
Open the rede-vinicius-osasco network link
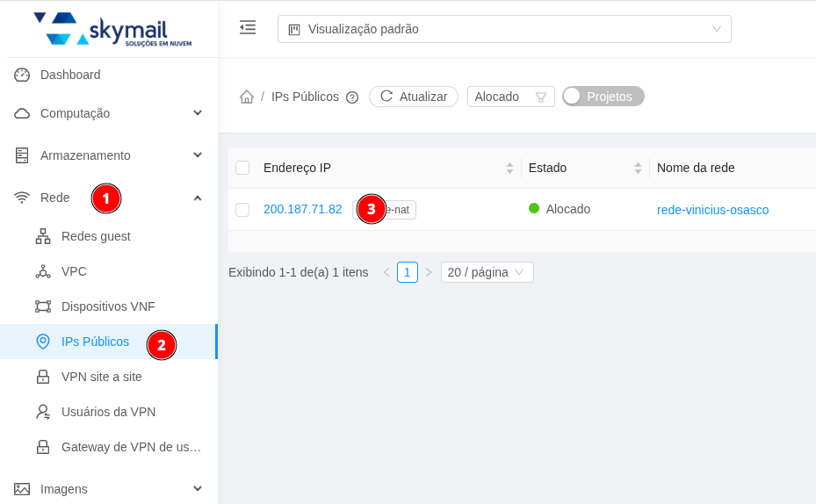pyautogui.click(x=712, y=210)
